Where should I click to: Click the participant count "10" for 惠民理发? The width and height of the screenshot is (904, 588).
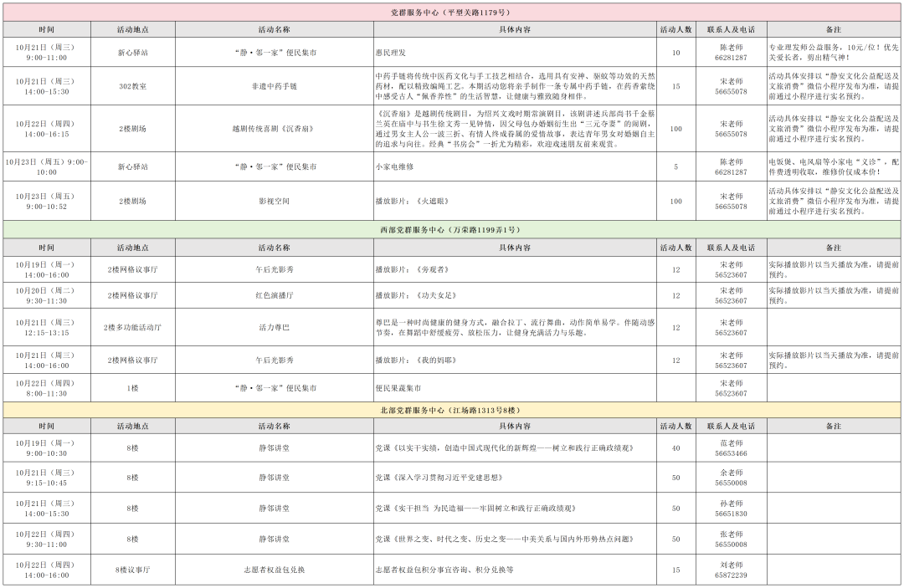pos(676,53)
